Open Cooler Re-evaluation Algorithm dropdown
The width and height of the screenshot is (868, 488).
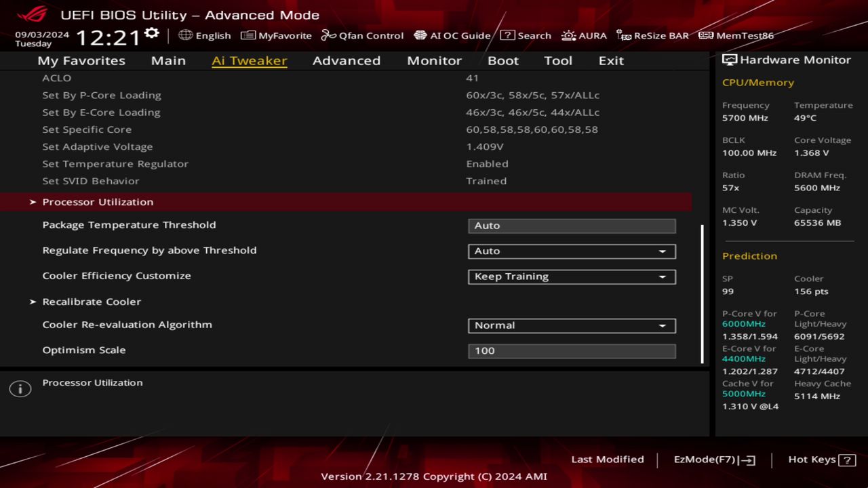point(572,326)
